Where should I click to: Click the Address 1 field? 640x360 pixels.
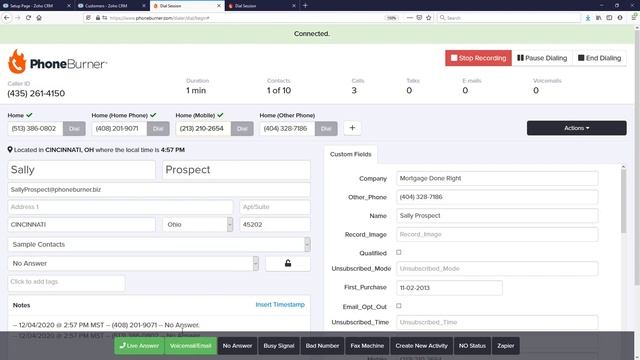(x=120, y=207)
